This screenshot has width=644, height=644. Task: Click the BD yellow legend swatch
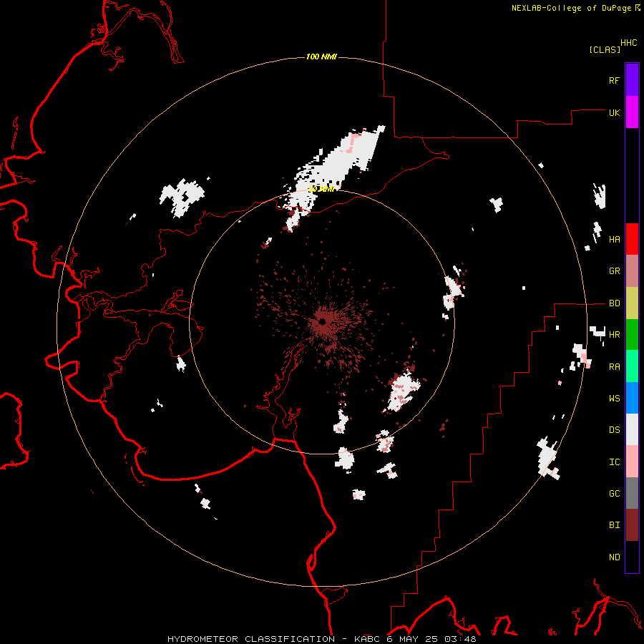point(632,303)
